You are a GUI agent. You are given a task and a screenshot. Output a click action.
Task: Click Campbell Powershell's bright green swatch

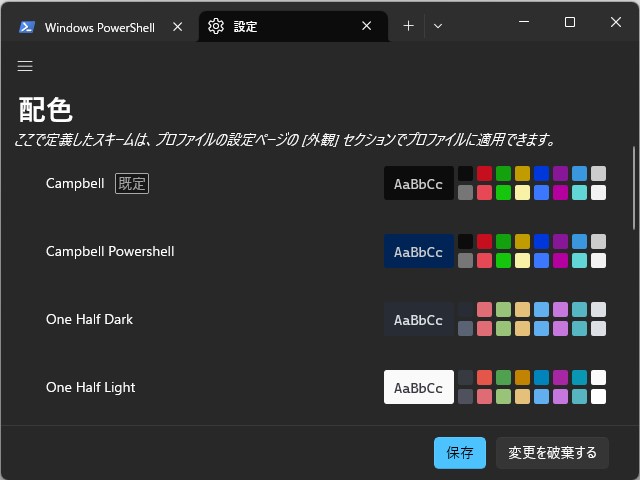point(503,260)
